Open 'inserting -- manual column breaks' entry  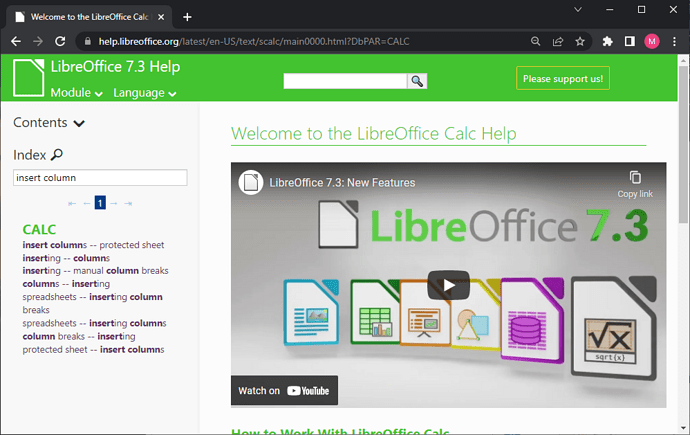point(95,271)
